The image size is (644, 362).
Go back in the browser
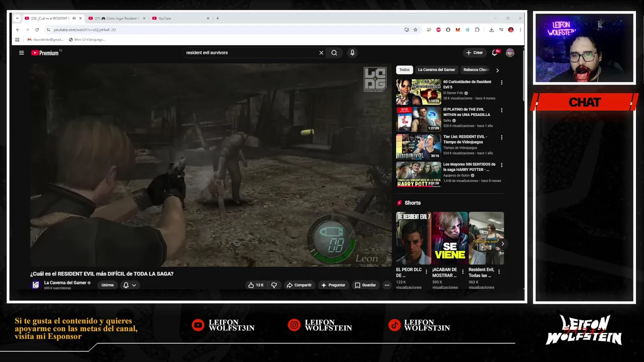(18, 30)
